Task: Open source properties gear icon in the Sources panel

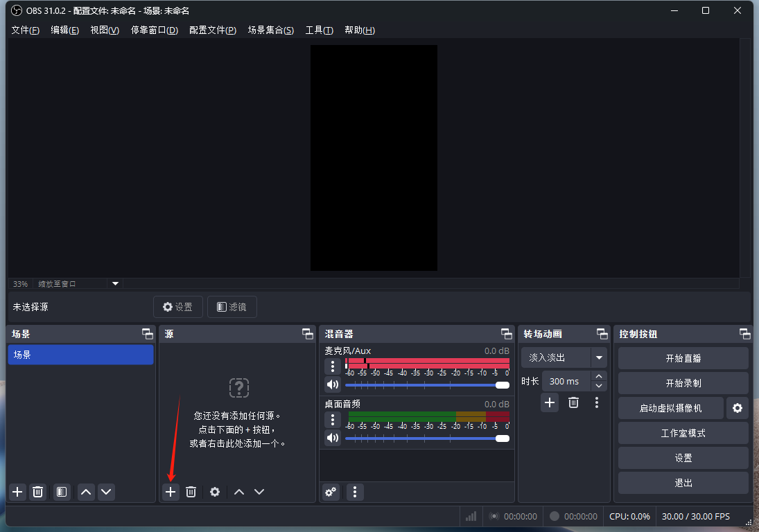Action: click(215, 492)
